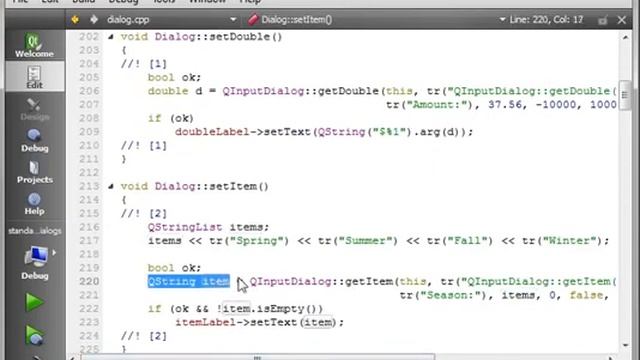Click the green Run button
Viewport: 640px width, 360px height.
[34, 302]
